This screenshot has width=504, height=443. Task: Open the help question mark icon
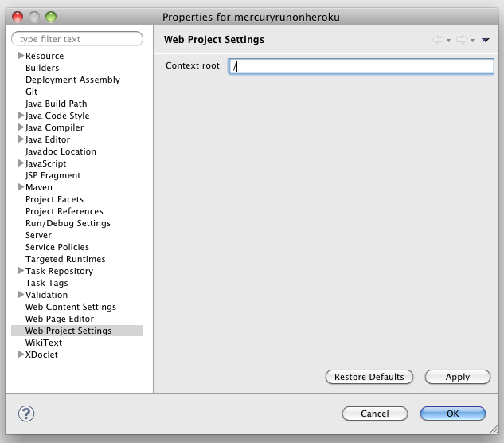[26, 414]
